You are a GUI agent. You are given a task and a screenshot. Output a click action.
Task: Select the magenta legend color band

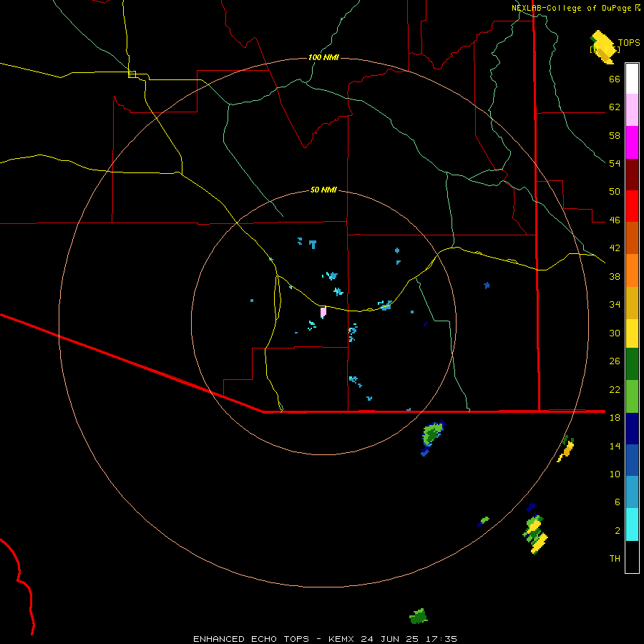(x=632, y=142)
